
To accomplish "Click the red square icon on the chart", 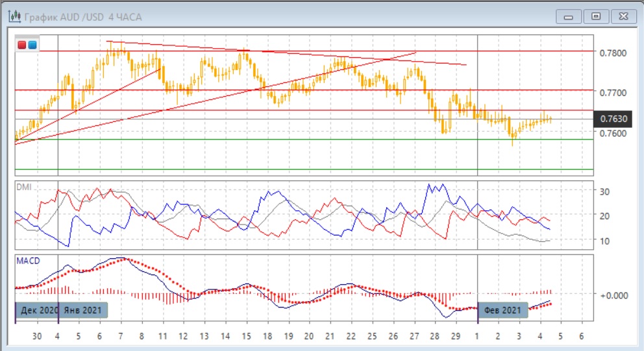I will coord(22,45).
